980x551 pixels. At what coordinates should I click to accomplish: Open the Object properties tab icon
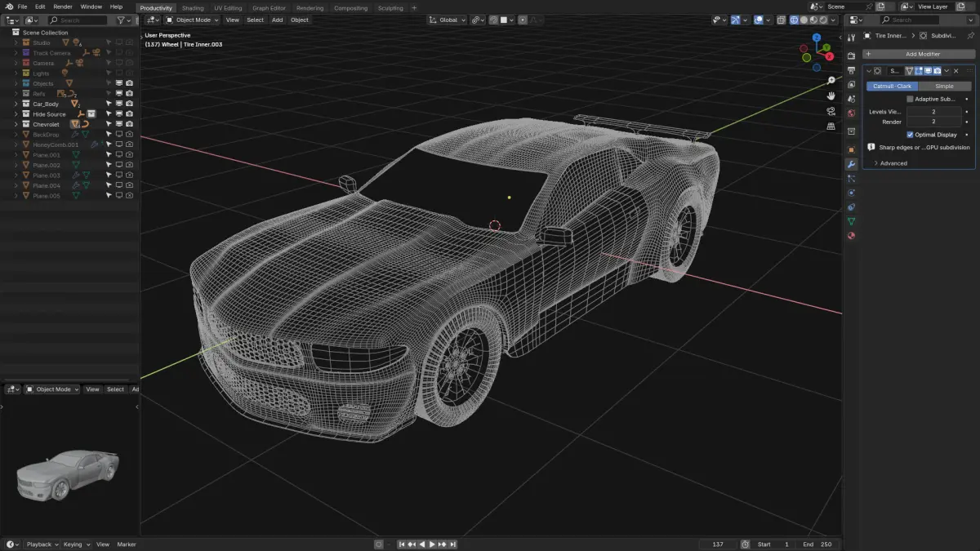[x=851, y=149]
